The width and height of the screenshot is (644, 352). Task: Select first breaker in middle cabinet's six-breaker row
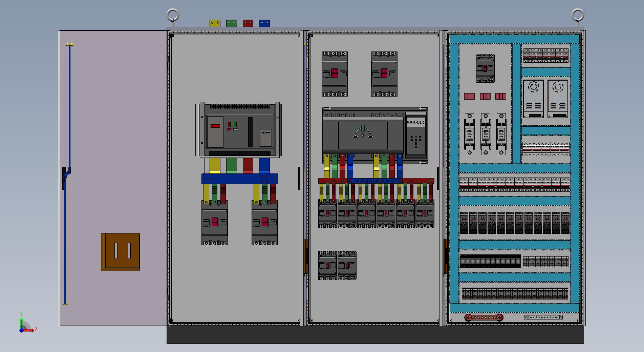coord(327,213)
